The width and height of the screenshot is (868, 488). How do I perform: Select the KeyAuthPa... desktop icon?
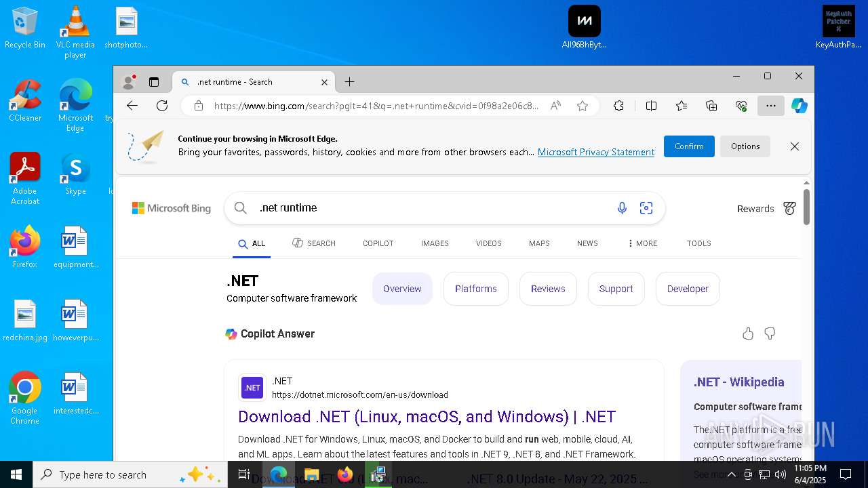click(x=838, y=28)
